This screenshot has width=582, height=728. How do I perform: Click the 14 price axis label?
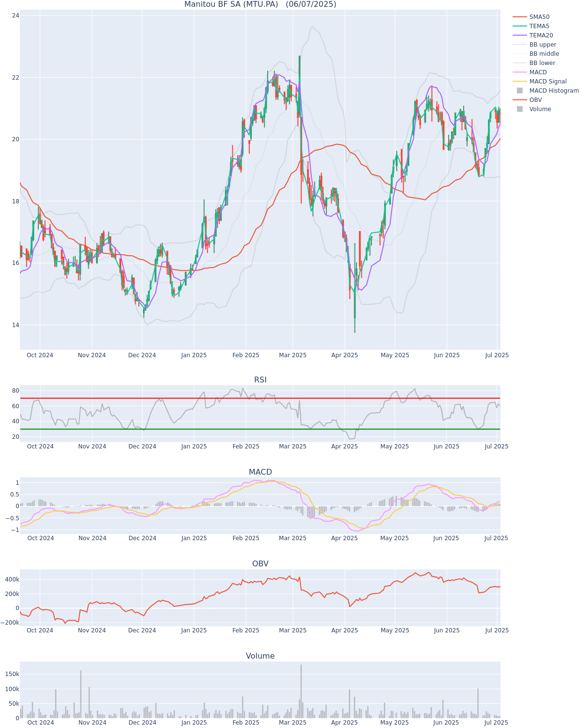pos(16,325)
